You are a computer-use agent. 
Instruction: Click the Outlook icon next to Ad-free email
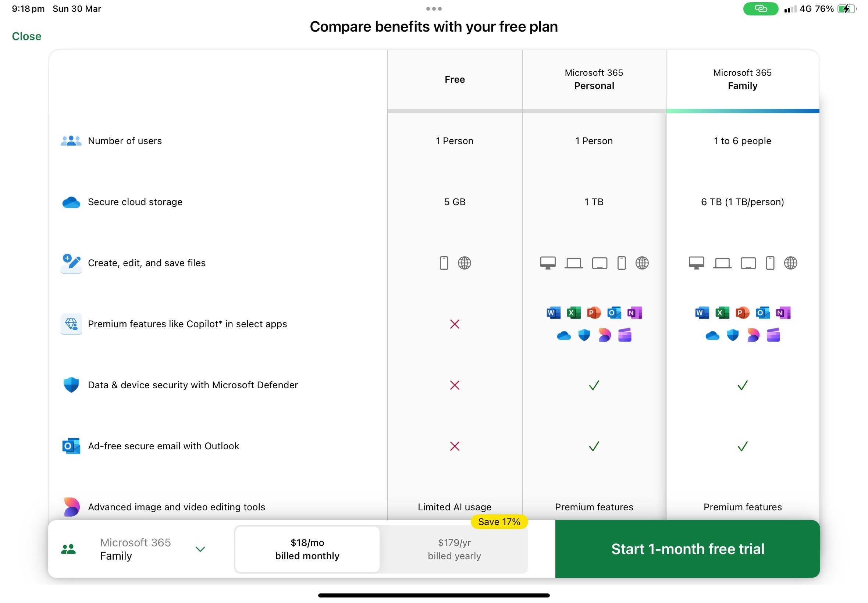71,446
